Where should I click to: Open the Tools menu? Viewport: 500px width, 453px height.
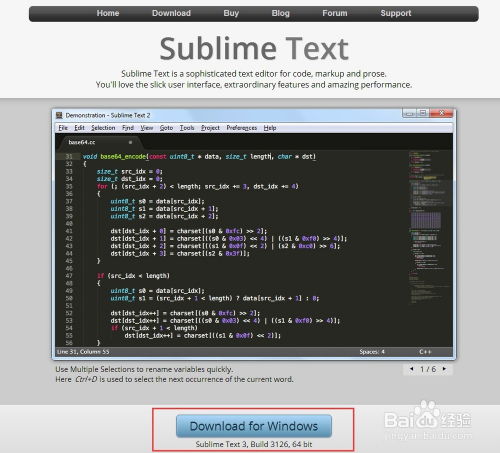coord(187,128)
